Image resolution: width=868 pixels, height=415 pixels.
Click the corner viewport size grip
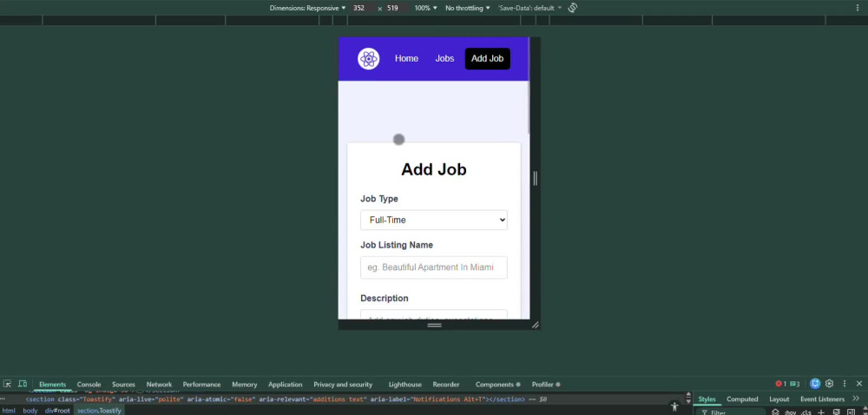(536, 326)
